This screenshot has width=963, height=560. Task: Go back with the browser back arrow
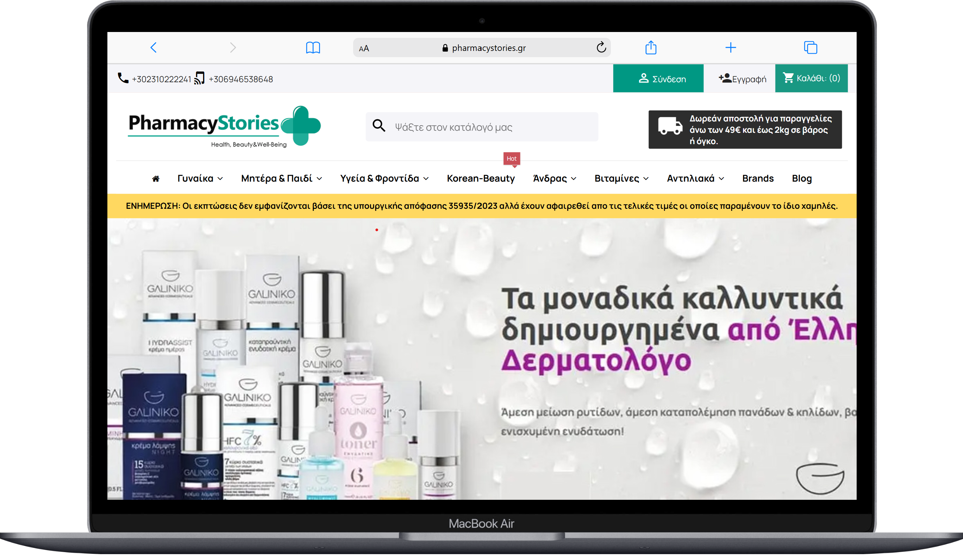coord(154,48)
